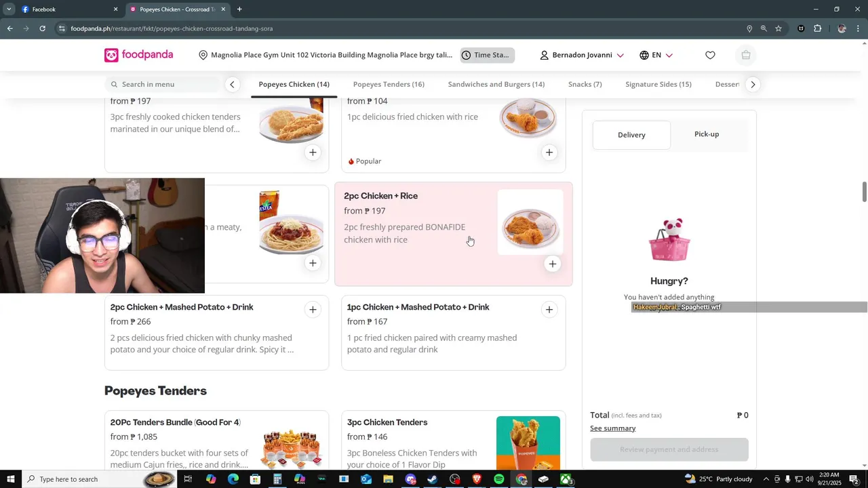The width and height of the screenshot is (868, 488).
Task: Click location permission icon in address bar
Action: 749,28
